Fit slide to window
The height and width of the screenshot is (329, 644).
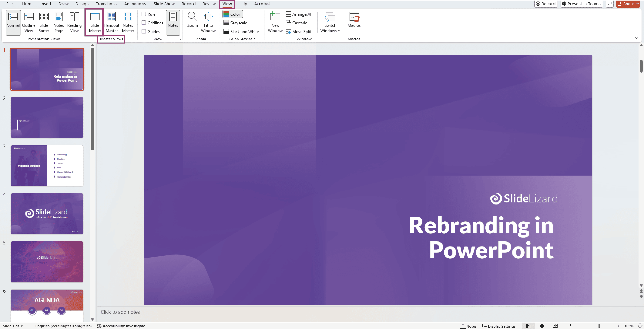(208, 23)
